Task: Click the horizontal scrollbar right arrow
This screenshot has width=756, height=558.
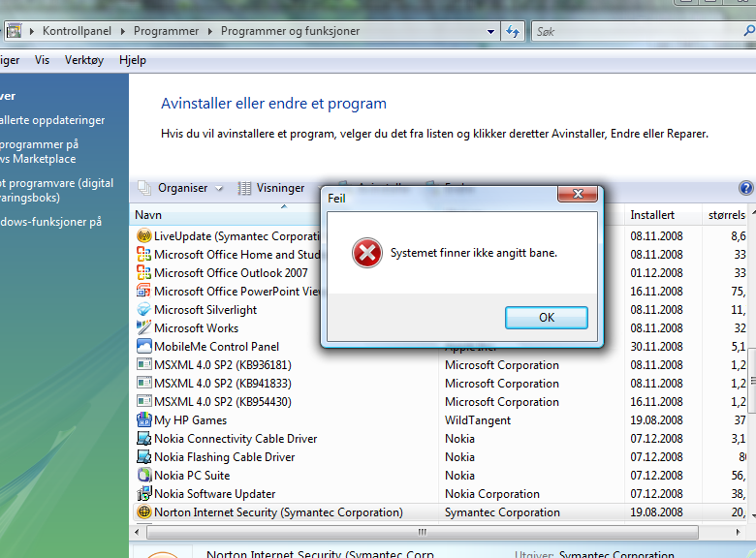Action: [x=739, y=532]
